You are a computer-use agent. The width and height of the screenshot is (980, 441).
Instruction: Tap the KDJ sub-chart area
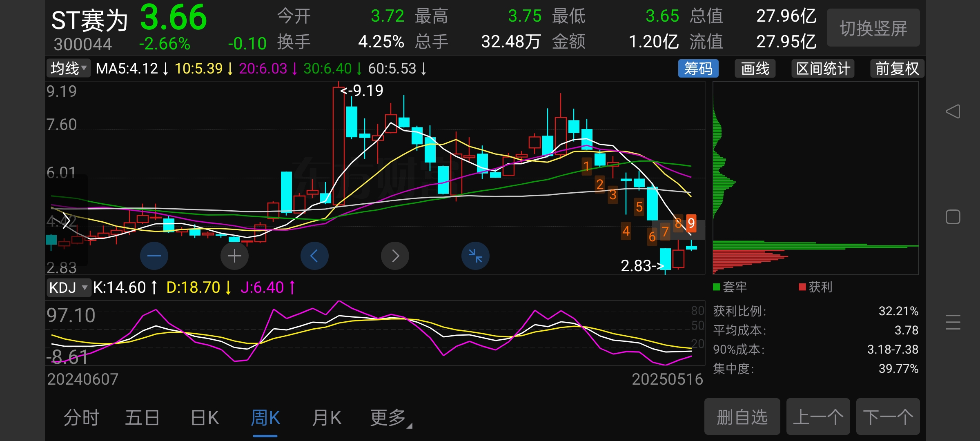[x=375, y=333]
